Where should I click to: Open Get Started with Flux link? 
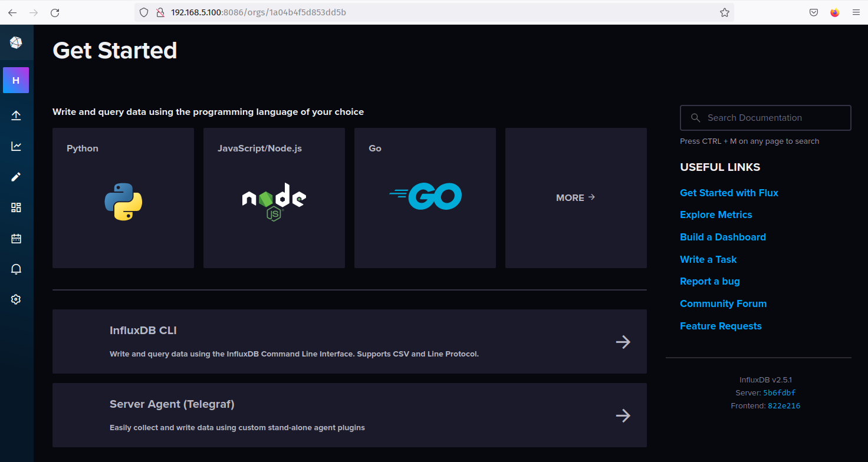[729, 193]
